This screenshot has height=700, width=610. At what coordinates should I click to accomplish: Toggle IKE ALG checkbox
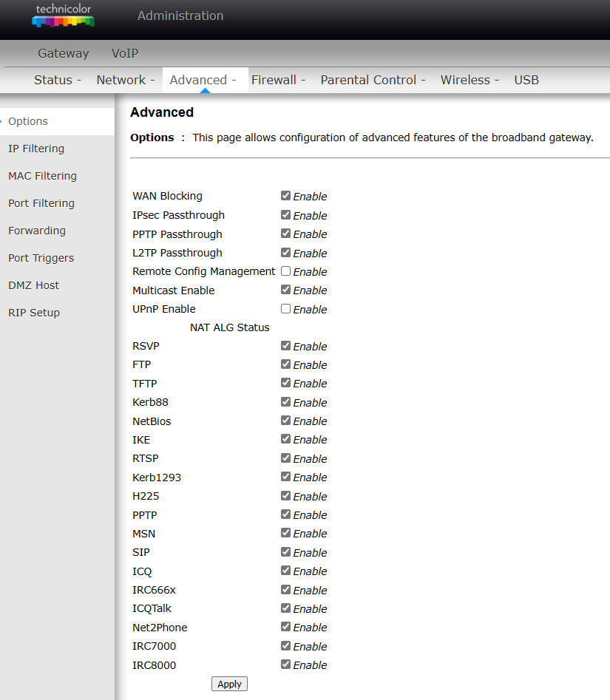(x=286, y=439)
